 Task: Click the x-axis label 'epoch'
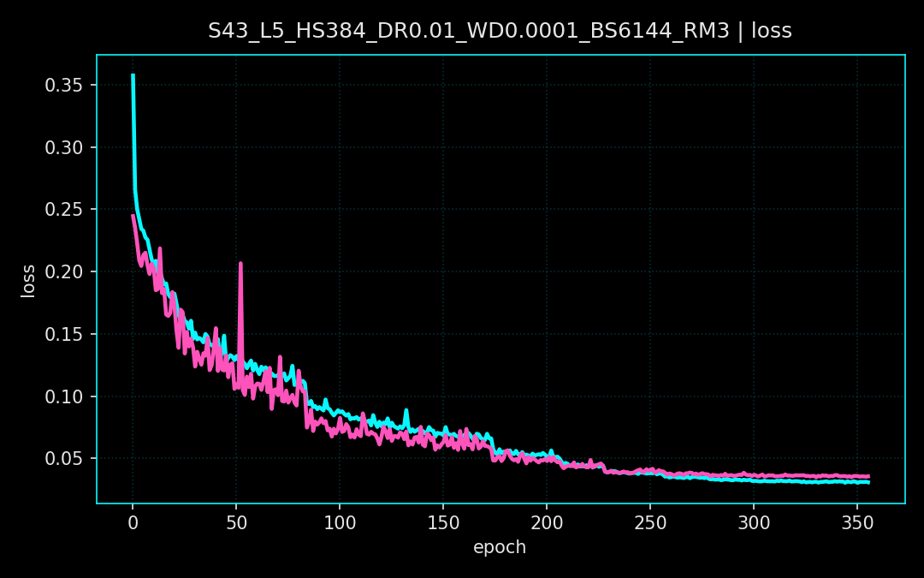500,546
